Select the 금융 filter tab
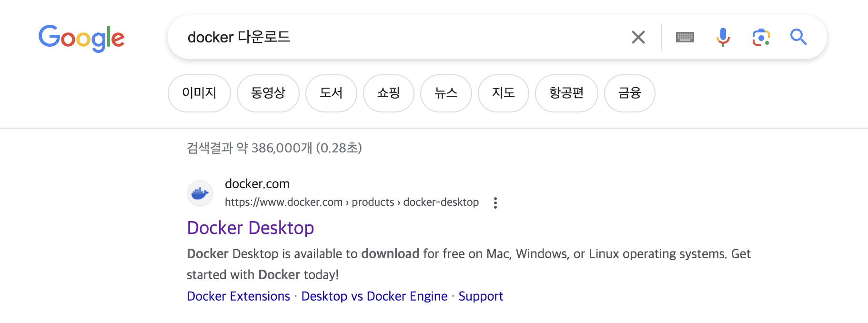 coord(630,93)
